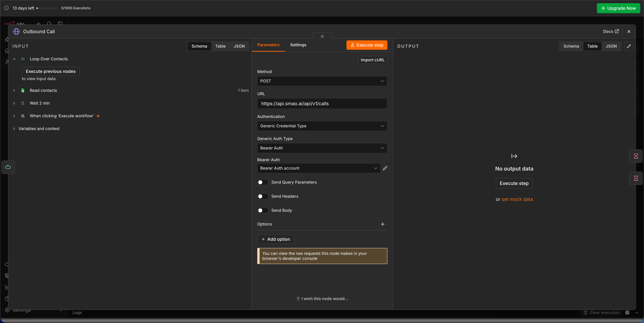Click the orange lightning bolt trigger icon
644x323 pixels.
[x=98, y=116]
